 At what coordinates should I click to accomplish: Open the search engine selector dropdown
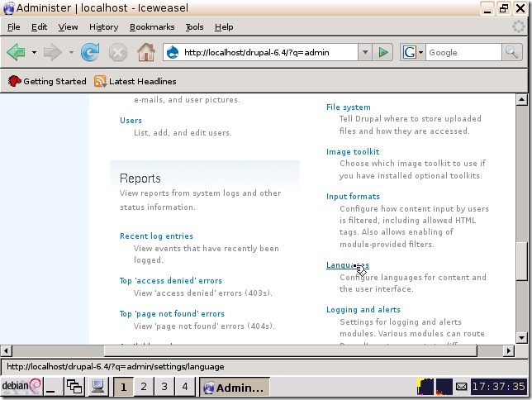420,52
